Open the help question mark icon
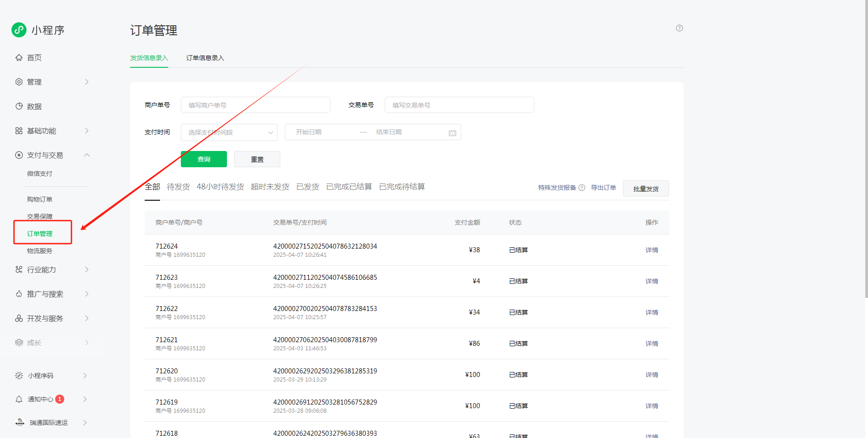868x438 pixels. [679, 28]
